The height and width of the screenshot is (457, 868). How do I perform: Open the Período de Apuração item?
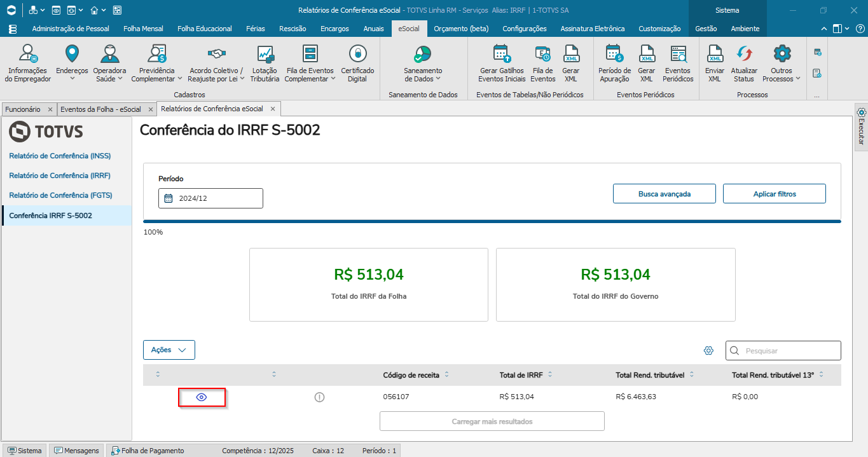[614, 64]
